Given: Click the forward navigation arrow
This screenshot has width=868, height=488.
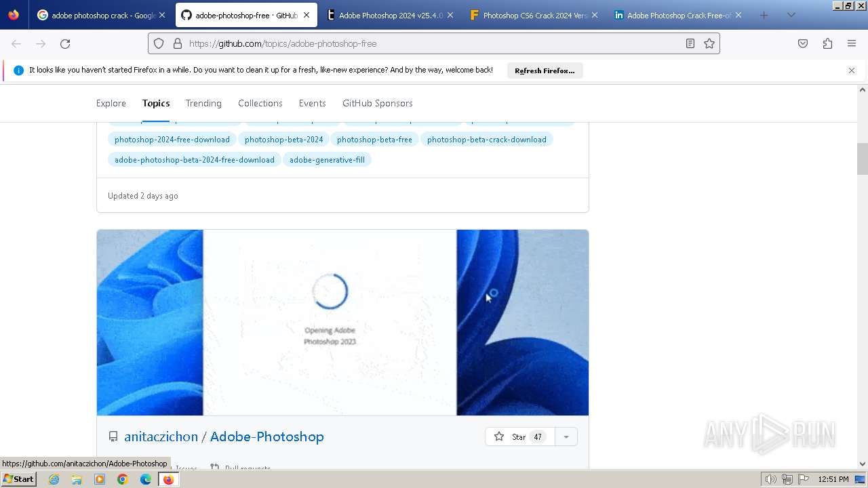Looking at the screenshot, I should (41, 43).
